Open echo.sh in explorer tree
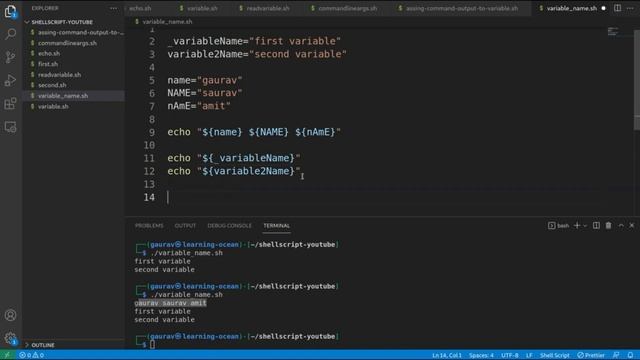 point(74,53)
